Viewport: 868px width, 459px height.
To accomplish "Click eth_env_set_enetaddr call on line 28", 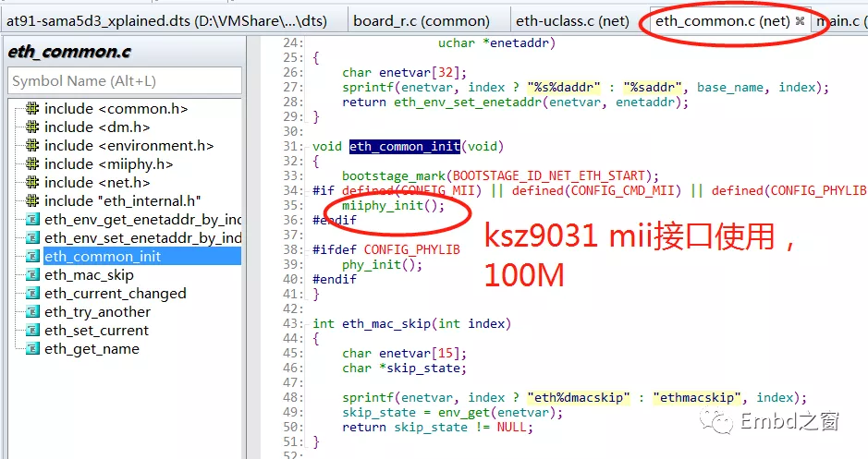I will click(467, 102).
